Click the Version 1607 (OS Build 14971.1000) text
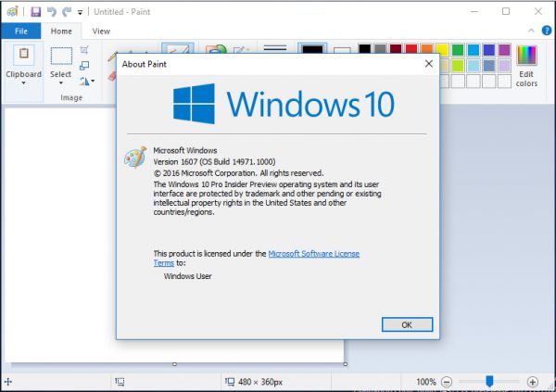 pos(214,162)
